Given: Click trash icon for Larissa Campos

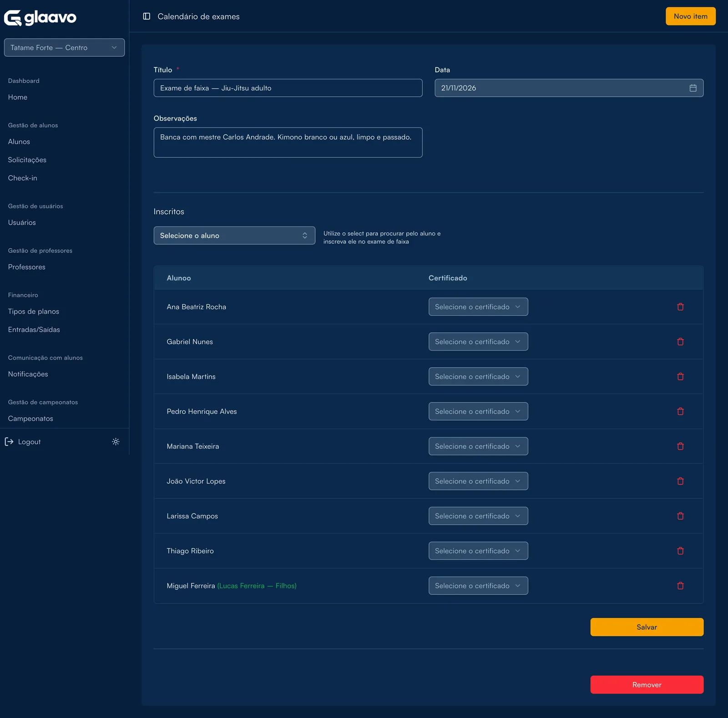Looking at the screenshot, I should point(680,516).
